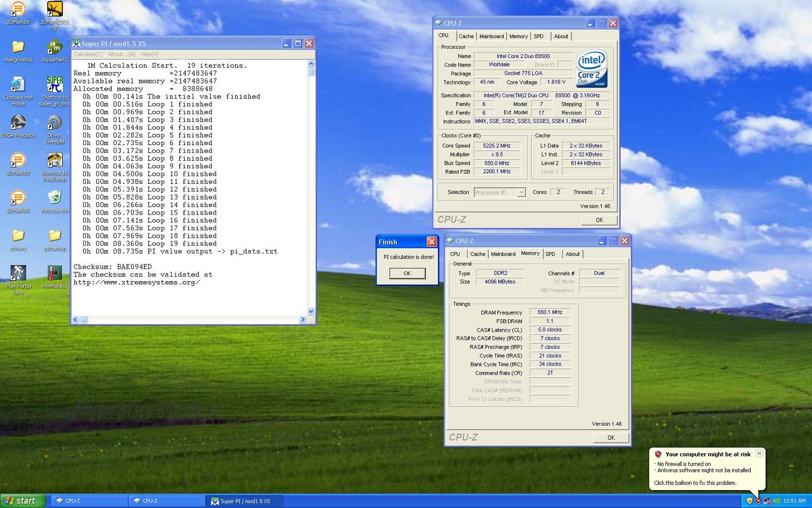Open the Shortcut to RealTemp icon
812x508 pixels.
click(54, 167)
